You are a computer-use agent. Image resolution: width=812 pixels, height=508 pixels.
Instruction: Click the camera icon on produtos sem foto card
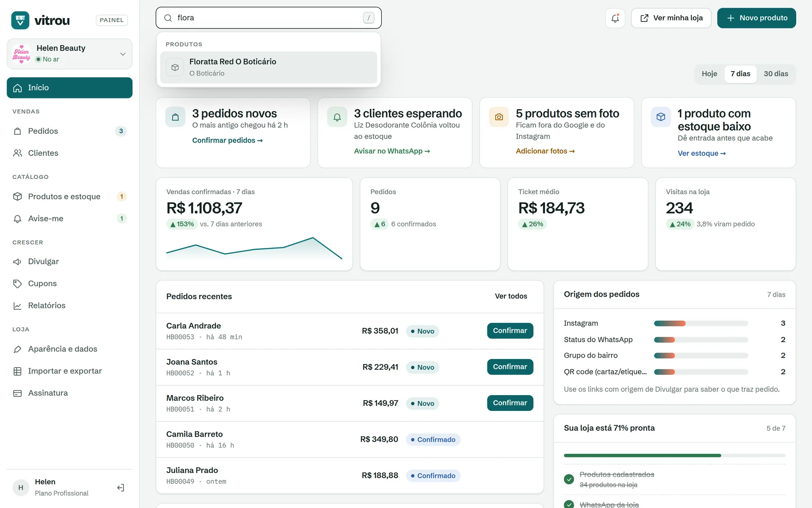point(499,117)
